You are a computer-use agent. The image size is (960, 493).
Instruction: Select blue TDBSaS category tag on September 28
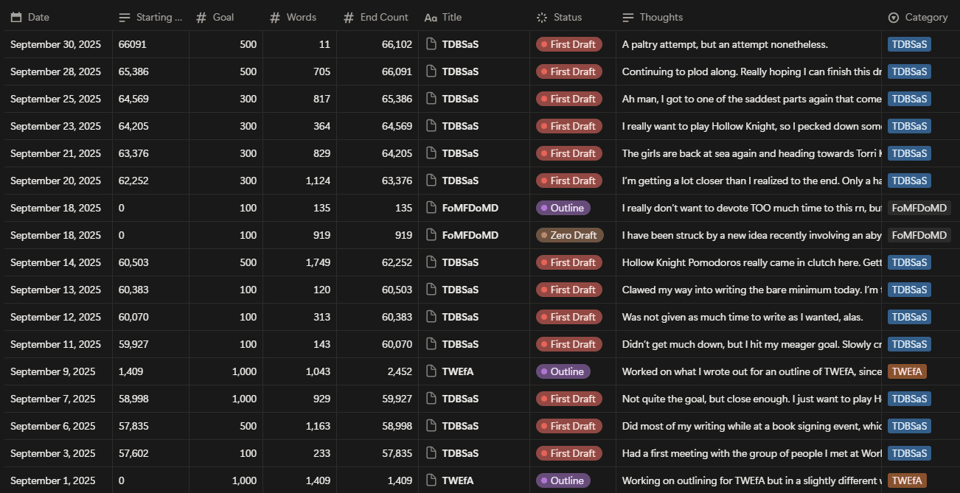click(909, 71)
